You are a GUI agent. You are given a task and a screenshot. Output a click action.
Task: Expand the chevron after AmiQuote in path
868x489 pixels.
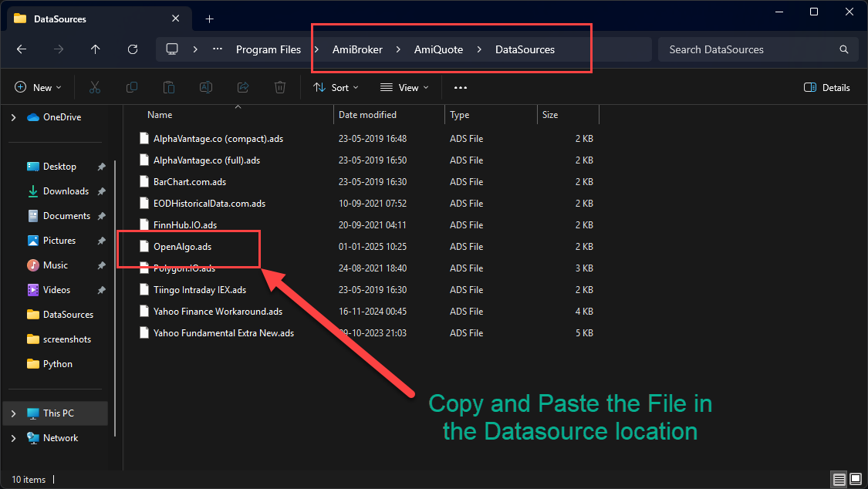(479, 49)
